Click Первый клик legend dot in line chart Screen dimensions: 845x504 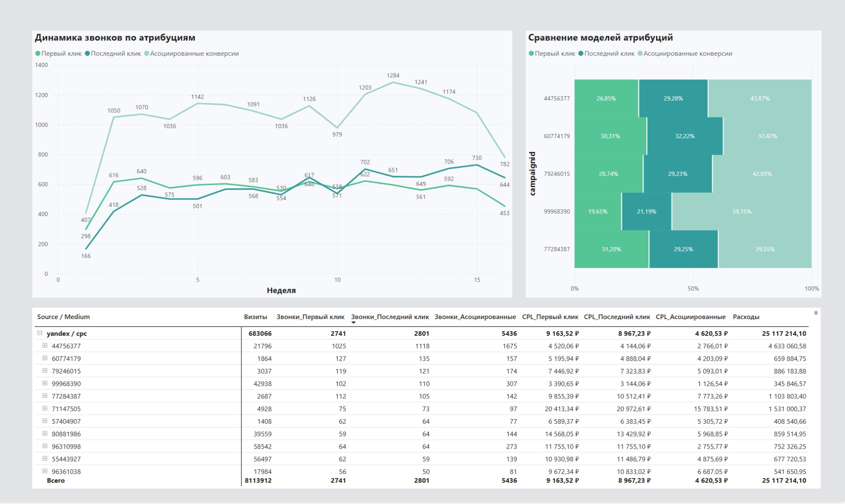coord(38,54)
